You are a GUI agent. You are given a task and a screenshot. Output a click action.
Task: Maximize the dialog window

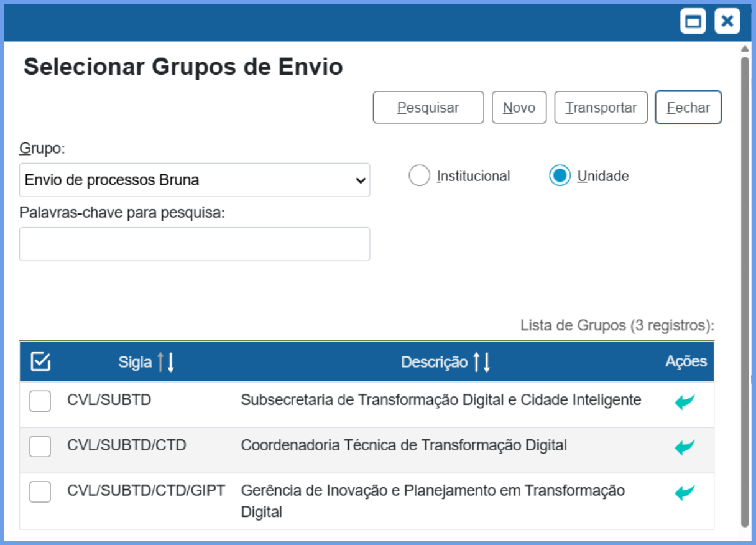[693, 22]
